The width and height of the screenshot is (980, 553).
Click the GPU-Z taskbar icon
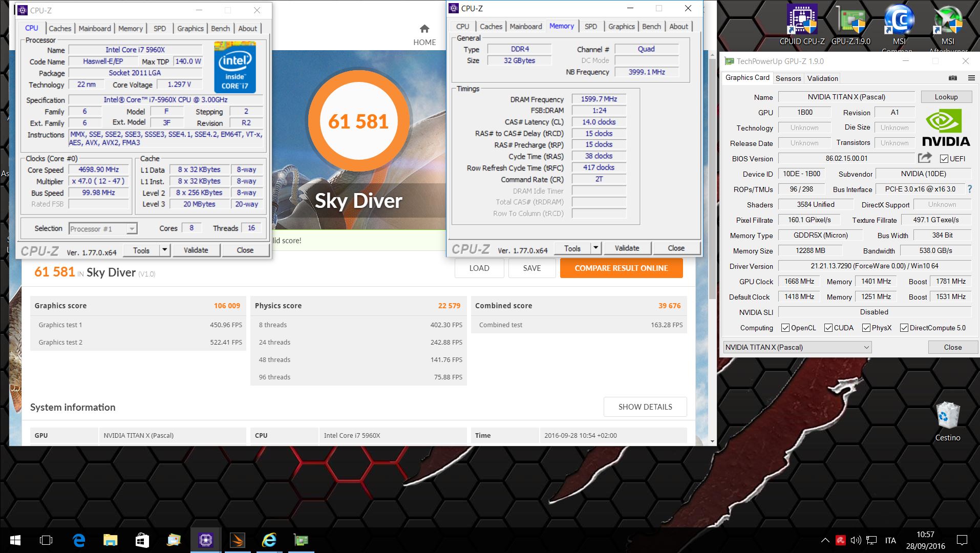point(301,540)
